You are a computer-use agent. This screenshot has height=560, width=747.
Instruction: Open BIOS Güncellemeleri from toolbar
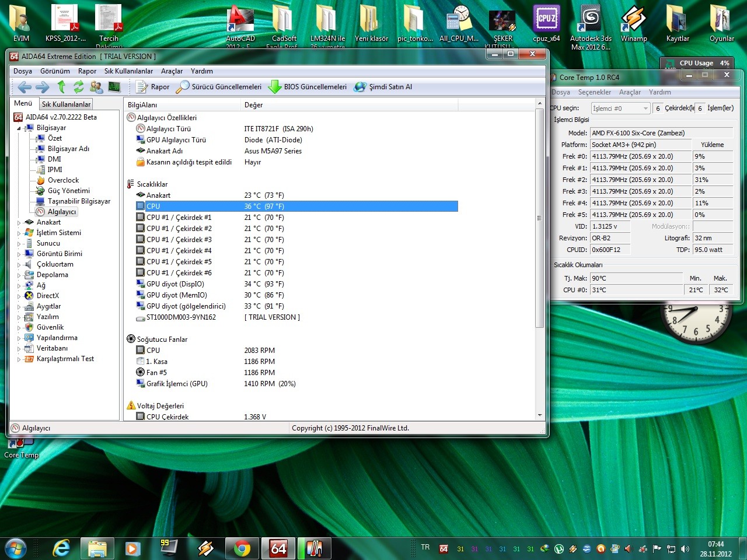pos(308,87)
